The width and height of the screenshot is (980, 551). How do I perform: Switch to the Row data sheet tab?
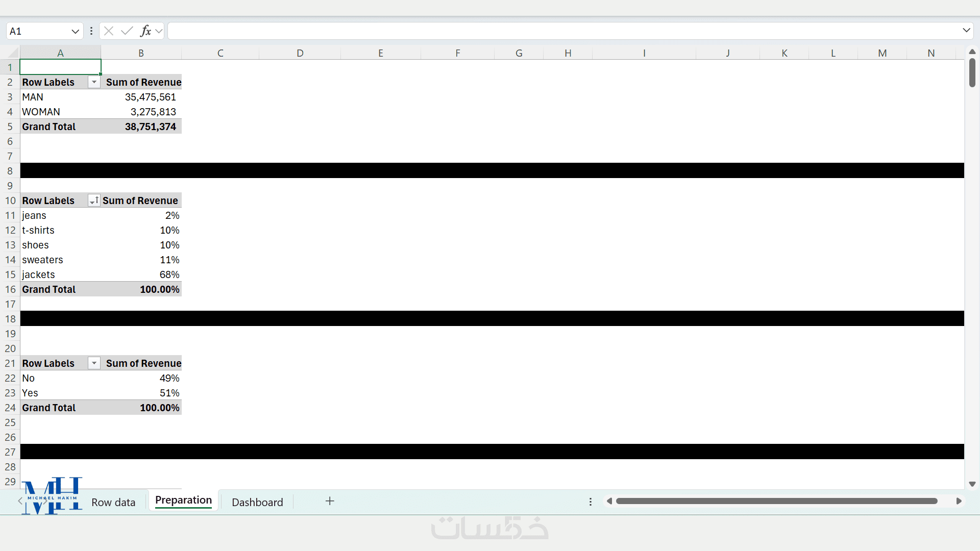tap(113, 502)
